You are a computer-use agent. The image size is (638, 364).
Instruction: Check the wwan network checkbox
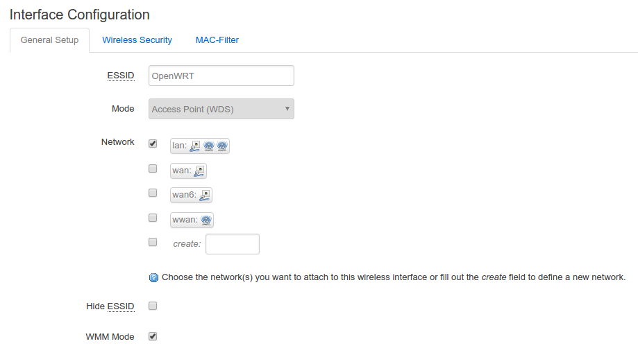153,218
